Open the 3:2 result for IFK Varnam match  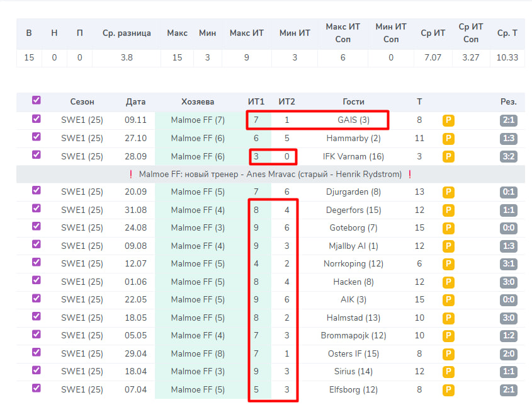pyautogui.click(x=508, y=156)
